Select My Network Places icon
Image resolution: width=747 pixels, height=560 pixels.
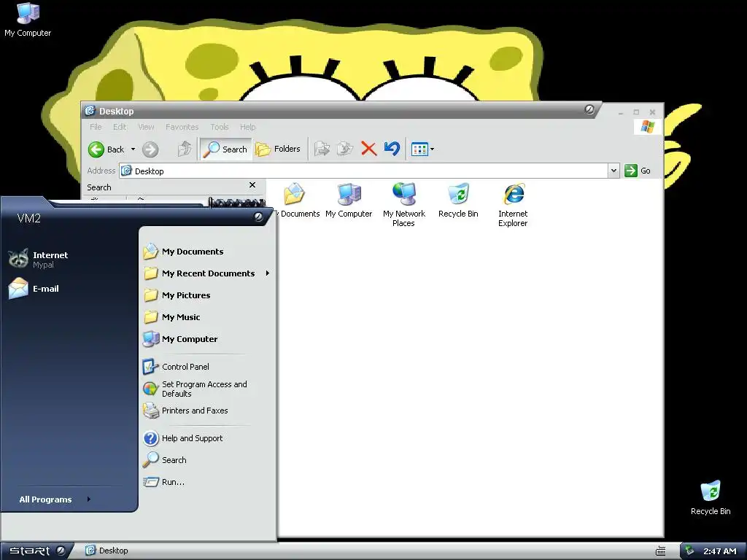(x=404, y=205)
